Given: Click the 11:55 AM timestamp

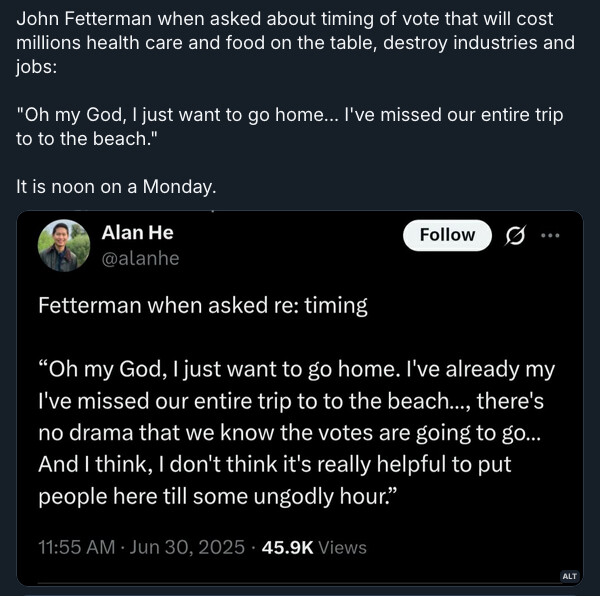Looking at the screenshot, I should click(77, 547).
